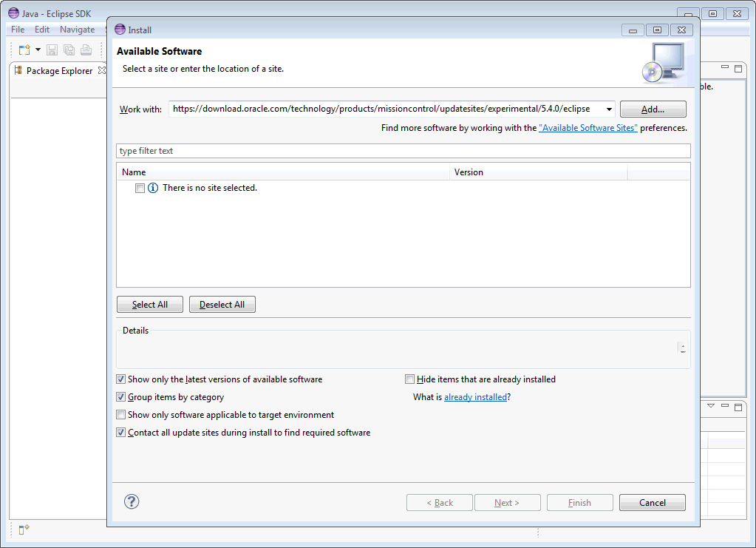Click the Print toolbar icon
Image resolution: width=756 pixels, height=548 pixels.
(86, 50)
